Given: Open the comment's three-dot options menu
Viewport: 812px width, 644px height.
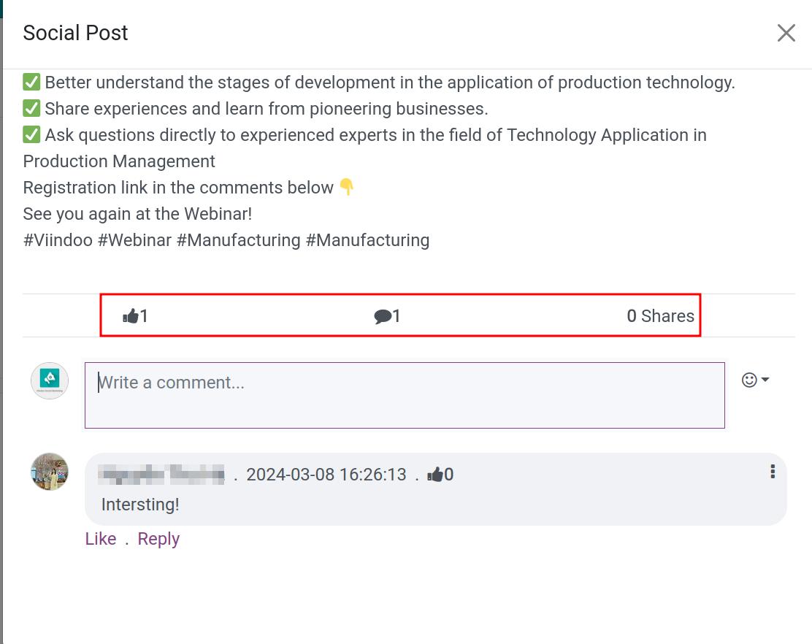Looking at the screenshot, I should tap(772, 472).
